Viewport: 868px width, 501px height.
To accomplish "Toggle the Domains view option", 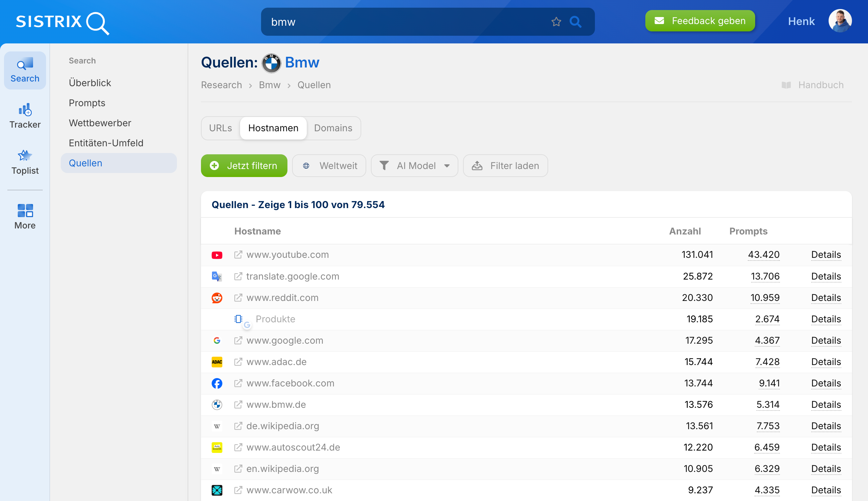I will coord(333,128).
